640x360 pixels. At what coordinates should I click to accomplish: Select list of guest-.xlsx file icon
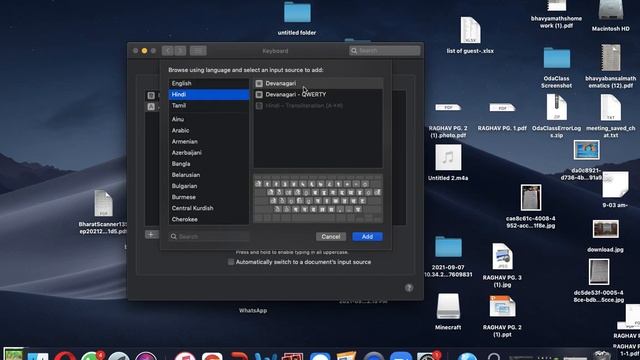pos(470,29)
